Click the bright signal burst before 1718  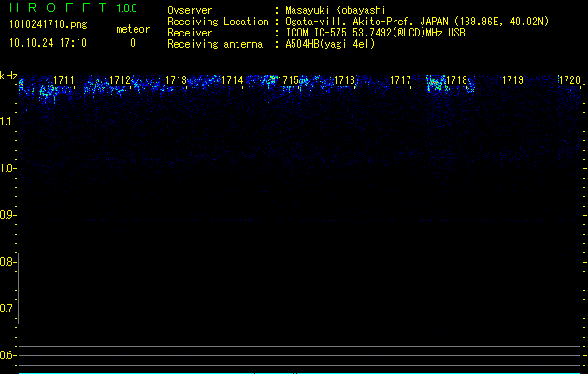[437, 83]
